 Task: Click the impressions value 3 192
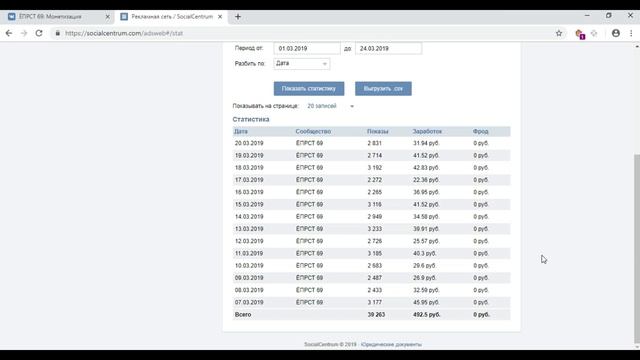click(x=375, y=168)
